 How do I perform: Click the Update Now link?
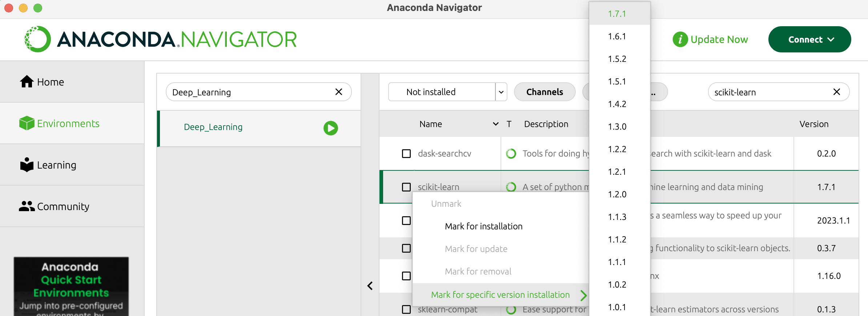click(719, 39)
